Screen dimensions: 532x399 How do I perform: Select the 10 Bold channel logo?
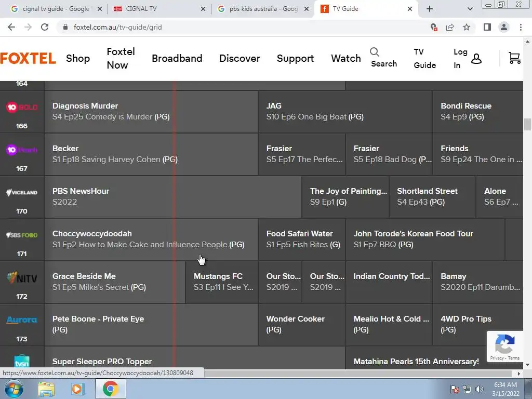[x=22, y=107]
